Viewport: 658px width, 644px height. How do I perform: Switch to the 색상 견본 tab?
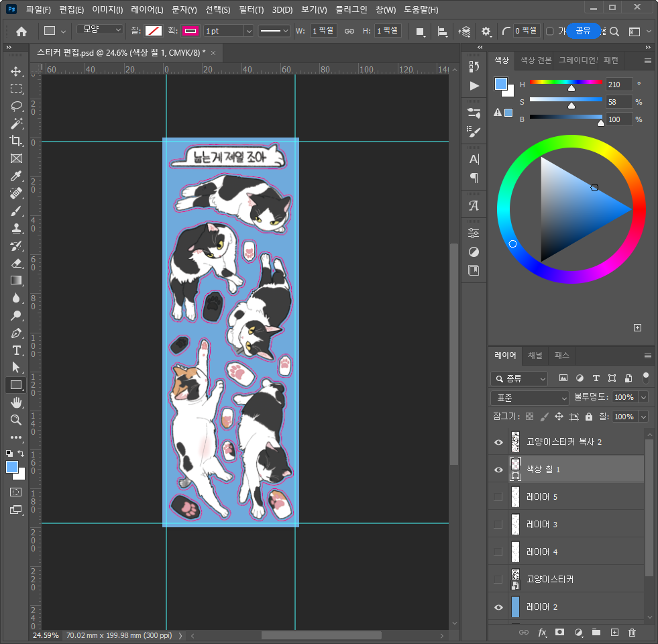pos(535,60)
